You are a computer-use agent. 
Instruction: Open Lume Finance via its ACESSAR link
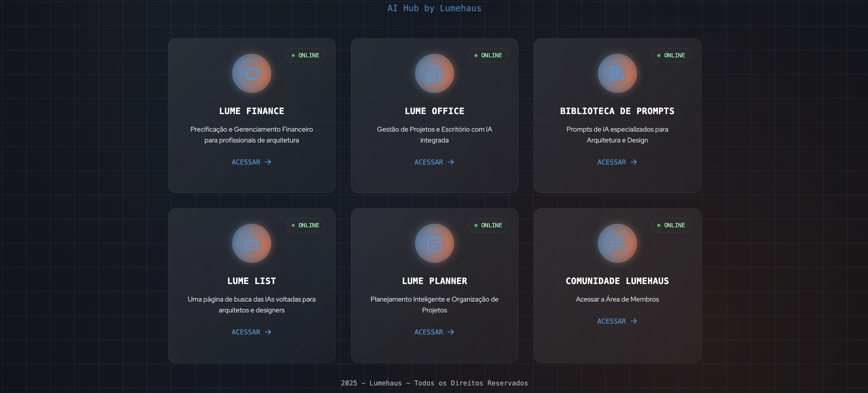click(x=251, y=162)
